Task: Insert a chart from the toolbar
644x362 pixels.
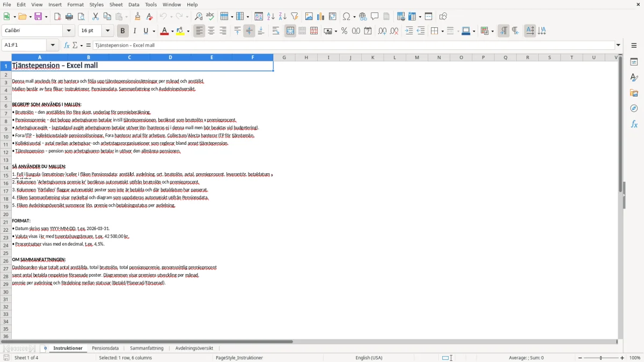Action: [x=321, y=17]
